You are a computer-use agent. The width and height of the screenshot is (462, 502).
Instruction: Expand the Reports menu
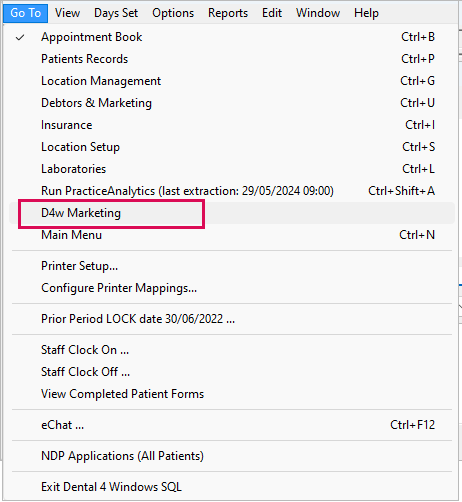(228, 13)
